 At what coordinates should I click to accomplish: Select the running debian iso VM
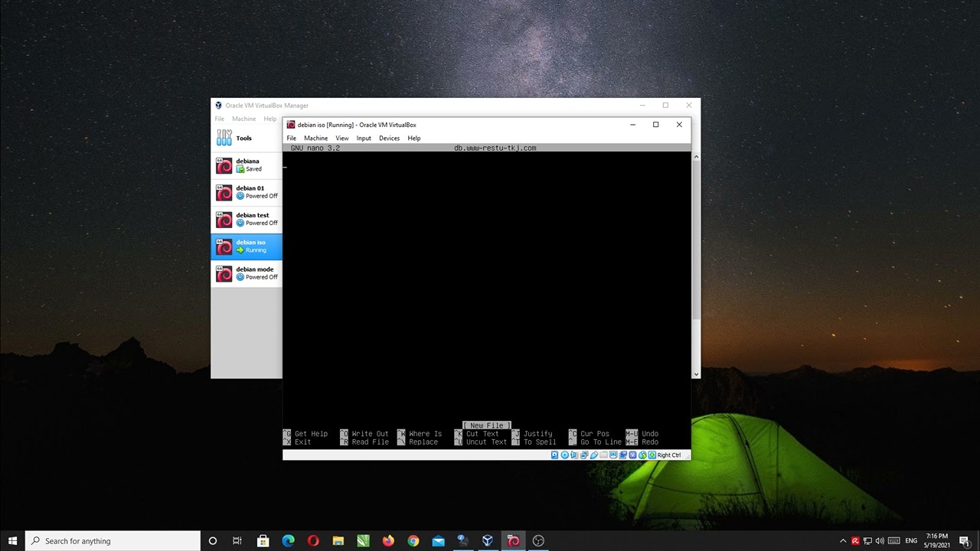click(x=247, y=246)
